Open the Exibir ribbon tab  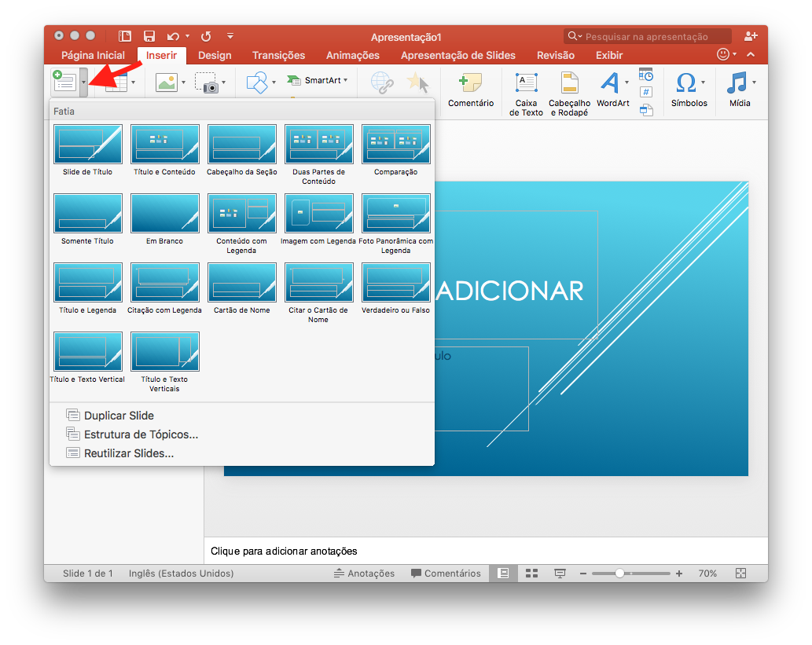pyautogui.click(x=608, y=55)
